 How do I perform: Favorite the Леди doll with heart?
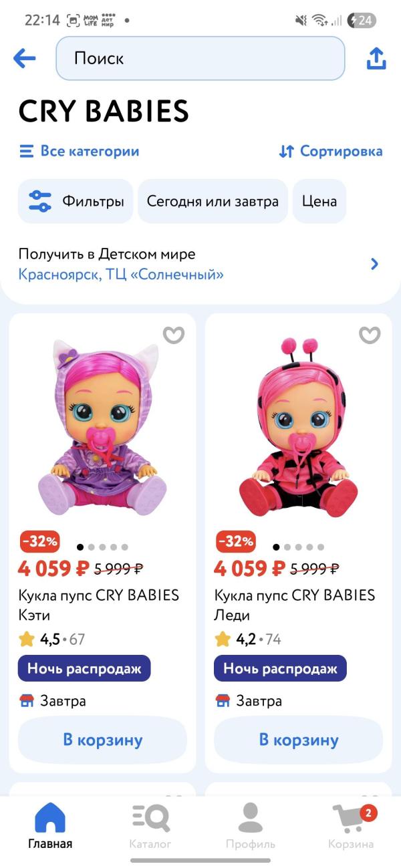tap(370, 335)
